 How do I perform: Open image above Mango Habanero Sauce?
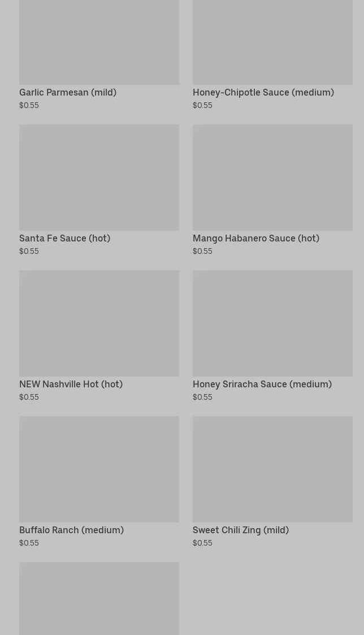[x=272, y=178]
